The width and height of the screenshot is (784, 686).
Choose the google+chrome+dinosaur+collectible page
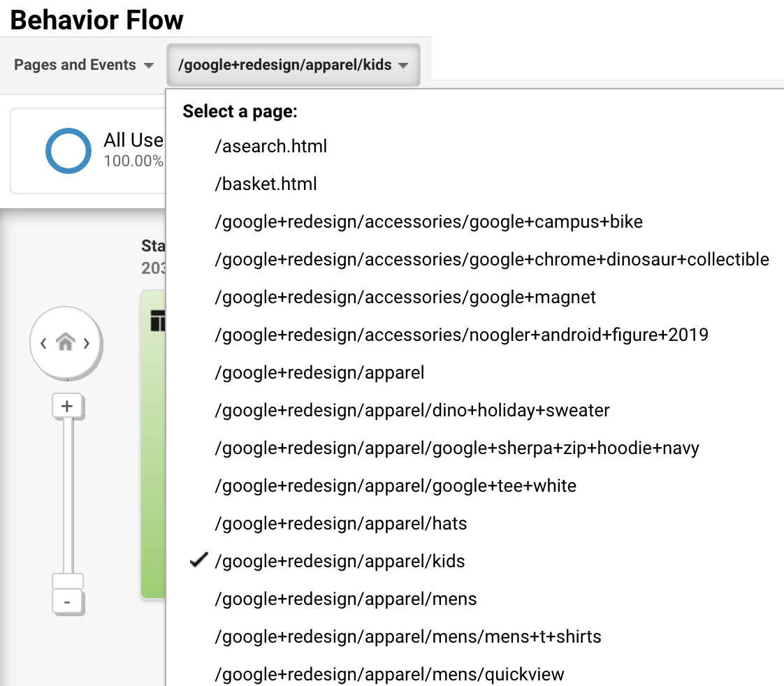click(491, 259)
